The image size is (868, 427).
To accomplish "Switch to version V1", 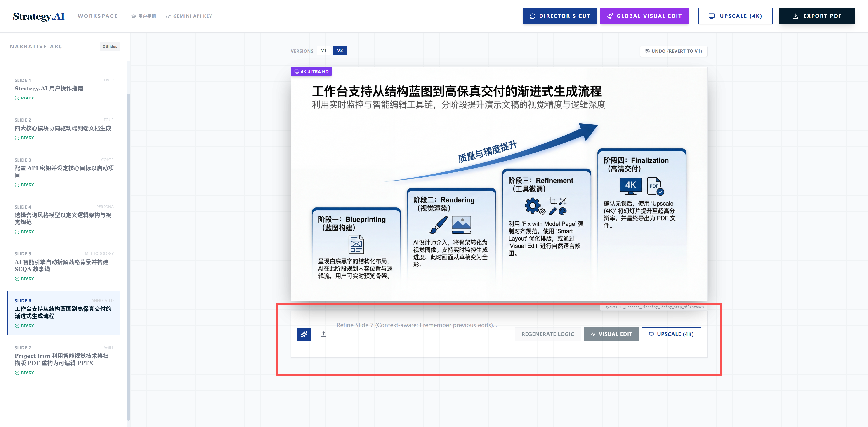I will [323, 51].
